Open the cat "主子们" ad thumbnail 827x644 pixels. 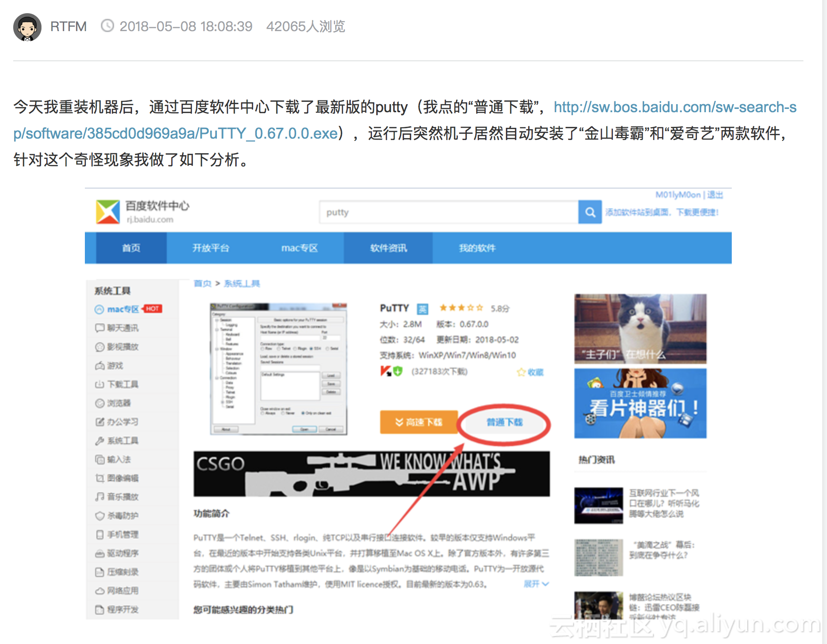(640, 329)
